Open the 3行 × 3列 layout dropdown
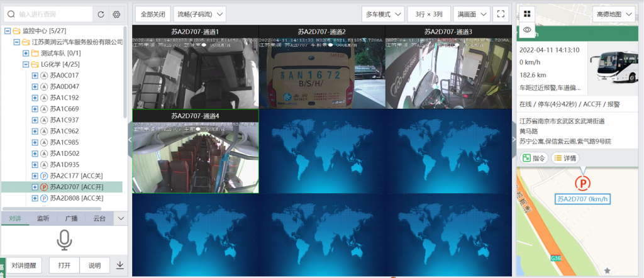 428,13
